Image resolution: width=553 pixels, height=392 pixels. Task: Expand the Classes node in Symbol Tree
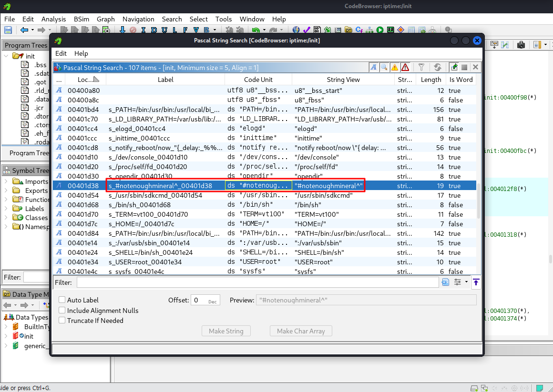[x=6, y=218]
